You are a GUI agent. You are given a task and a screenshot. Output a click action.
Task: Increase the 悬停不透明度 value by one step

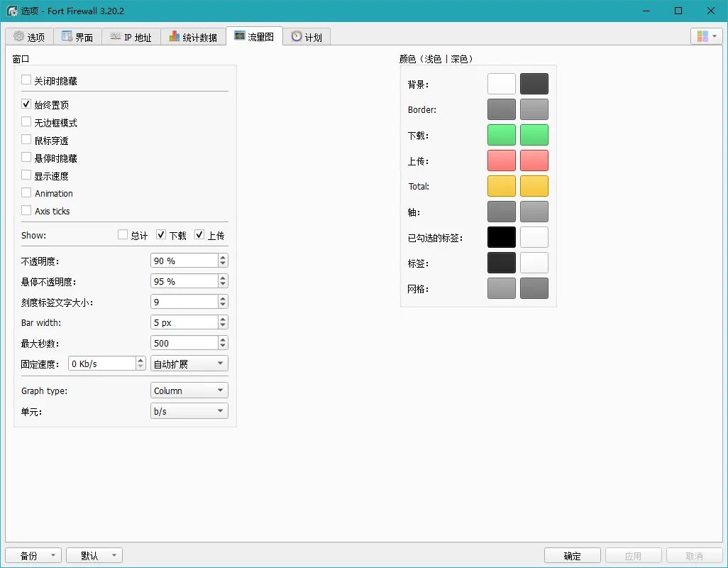pyautogui.click(x=223, y=278)
